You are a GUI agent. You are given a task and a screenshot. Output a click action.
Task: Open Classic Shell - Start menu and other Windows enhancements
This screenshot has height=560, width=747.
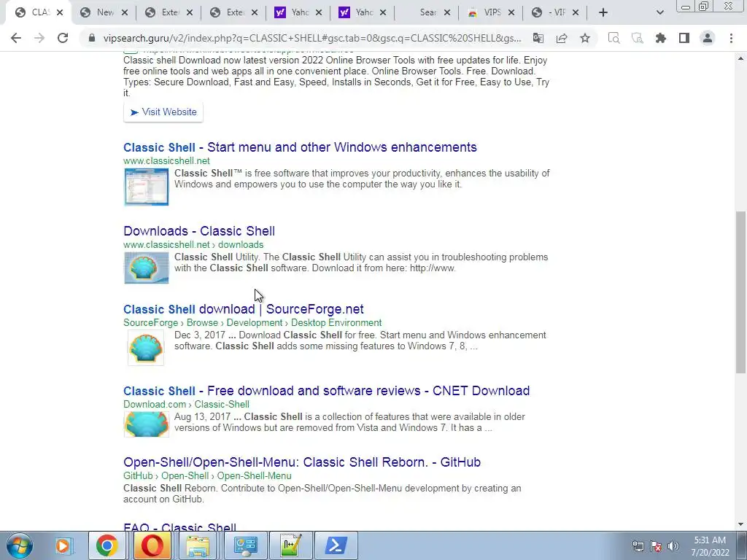click(300, 147)
